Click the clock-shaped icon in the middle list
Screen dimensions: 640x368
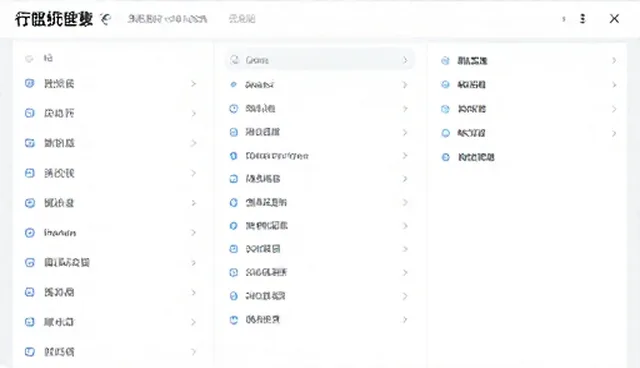click(233, 109)
